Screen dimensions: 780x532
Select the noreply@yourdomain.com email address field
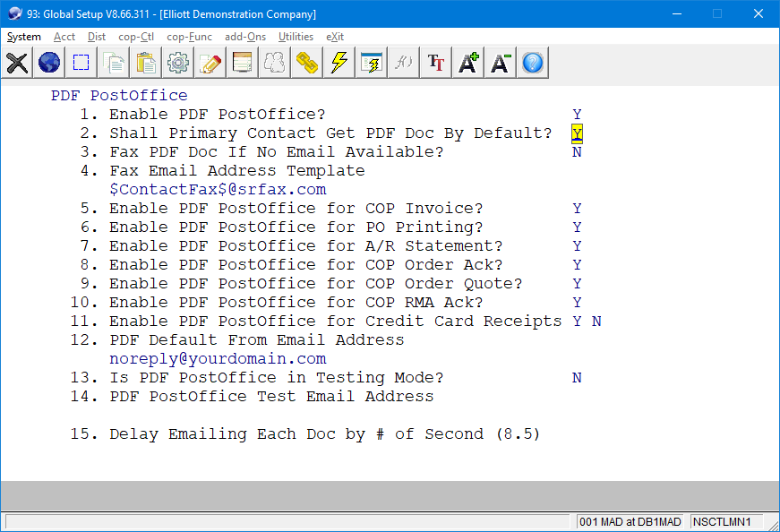tap(218, 359)
